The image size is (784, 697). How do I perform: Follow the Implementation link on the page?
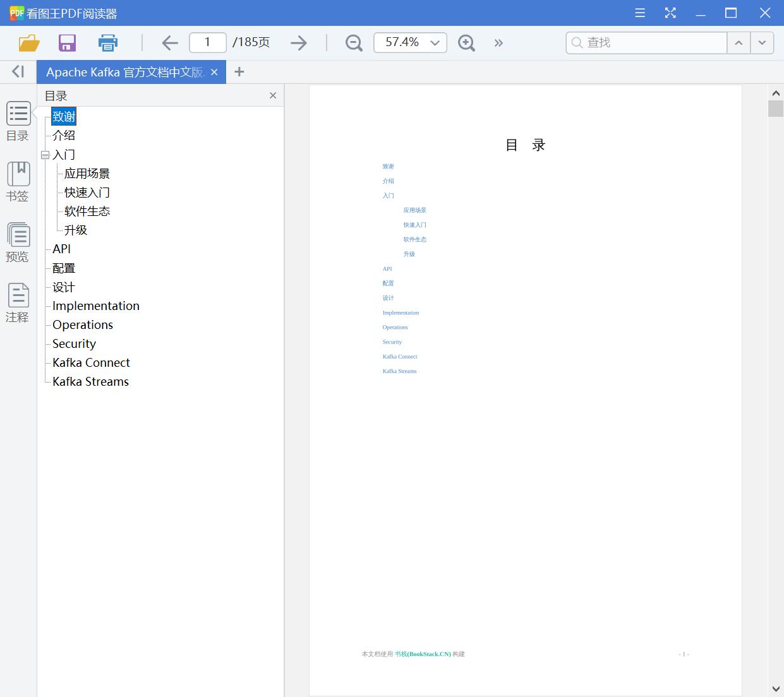tap(401, 313)
